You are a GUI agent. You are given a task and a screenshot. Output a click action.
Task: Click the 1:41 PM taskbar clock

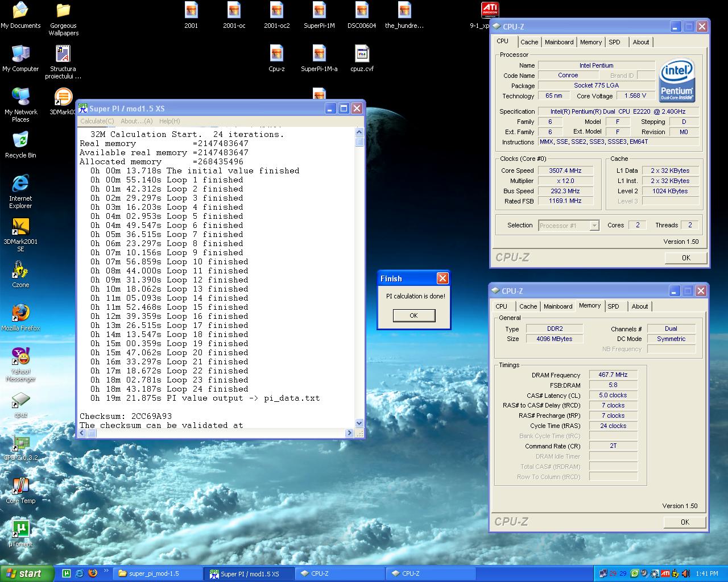coord(707,573)
